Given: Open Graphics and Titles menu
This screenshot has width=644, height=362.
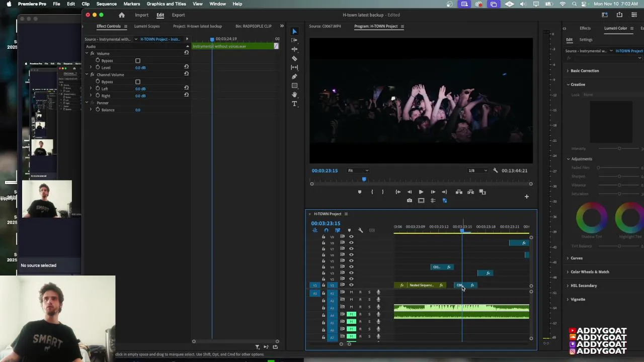Looking at the screenshot, I should click(166, 4).
